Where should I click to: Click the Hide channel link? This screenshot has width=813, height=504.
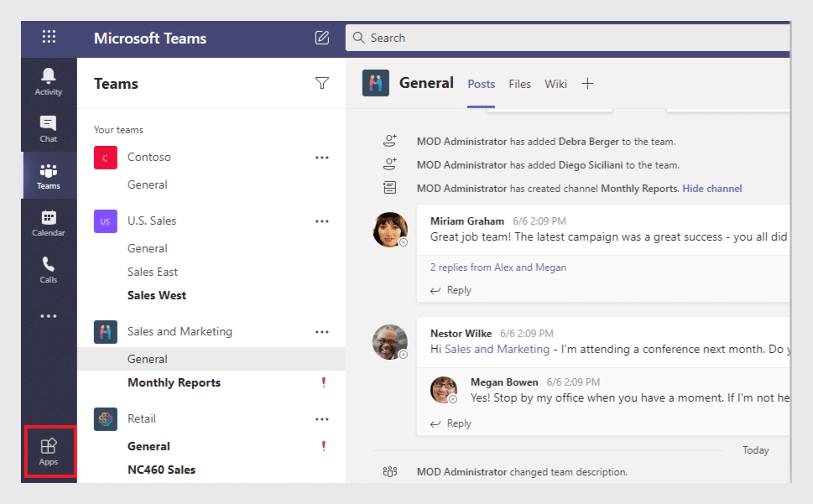(x=711, y=189)
